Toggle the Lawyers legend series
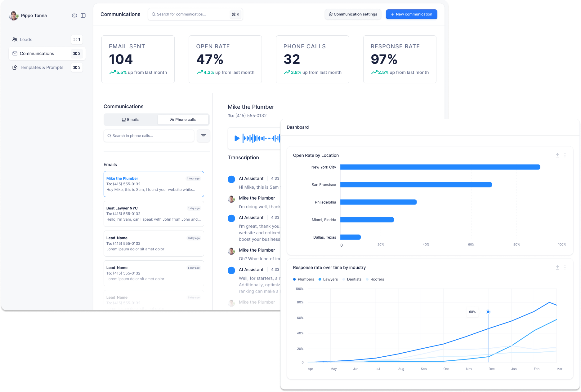581x392 pixels. click(328, 279)
